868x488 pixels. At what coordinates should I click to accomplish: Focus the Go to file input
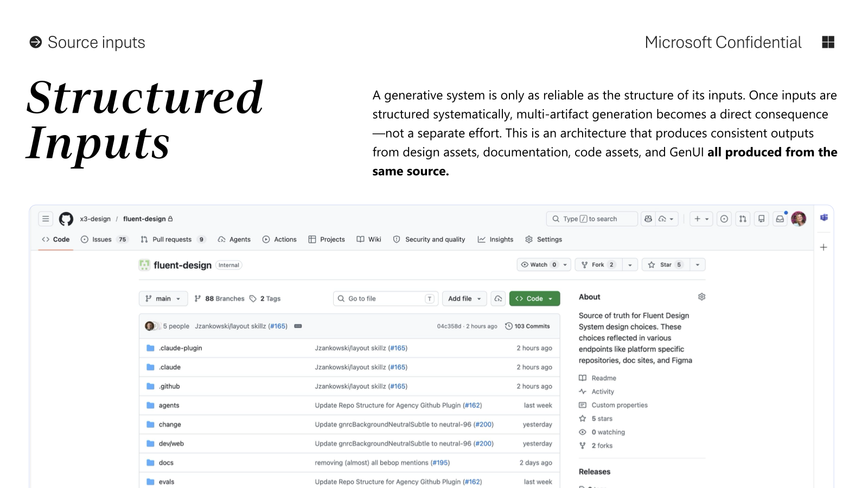tap(385, 299)
